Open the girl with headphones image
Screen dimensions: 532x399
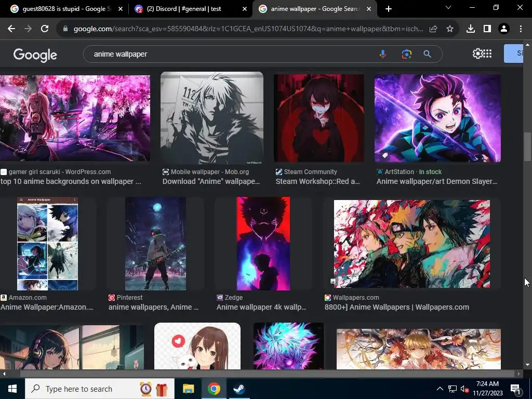tap(72, 347)
